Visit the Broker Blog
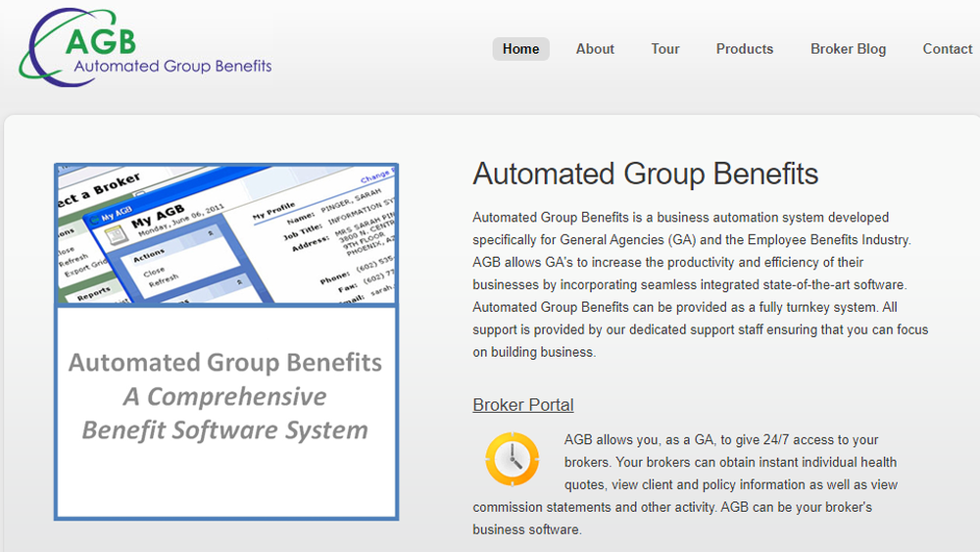The height and width of the screenshot is (552, 980). (848, 49)
